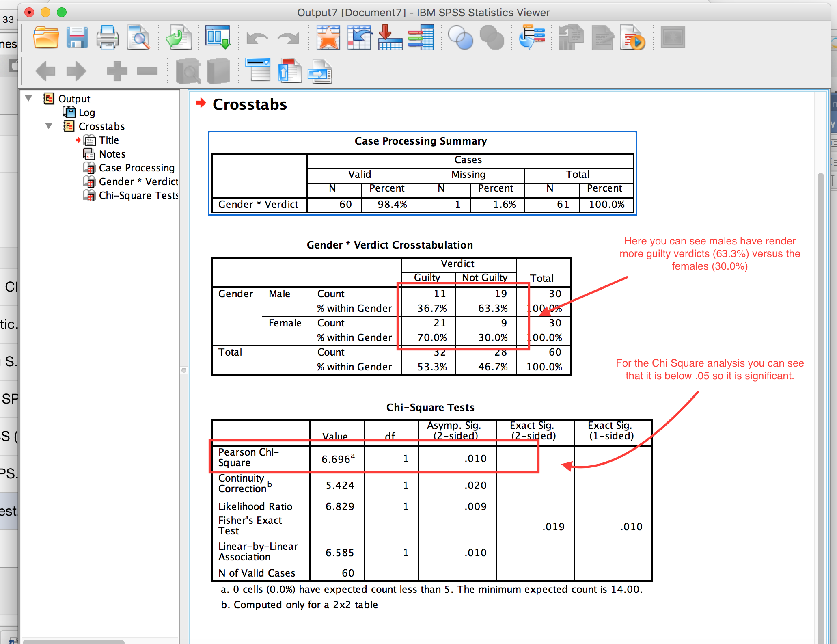Viewport: 837px width, 644px height.
Task: Save the current output document
Action: (x=77, y=37)
